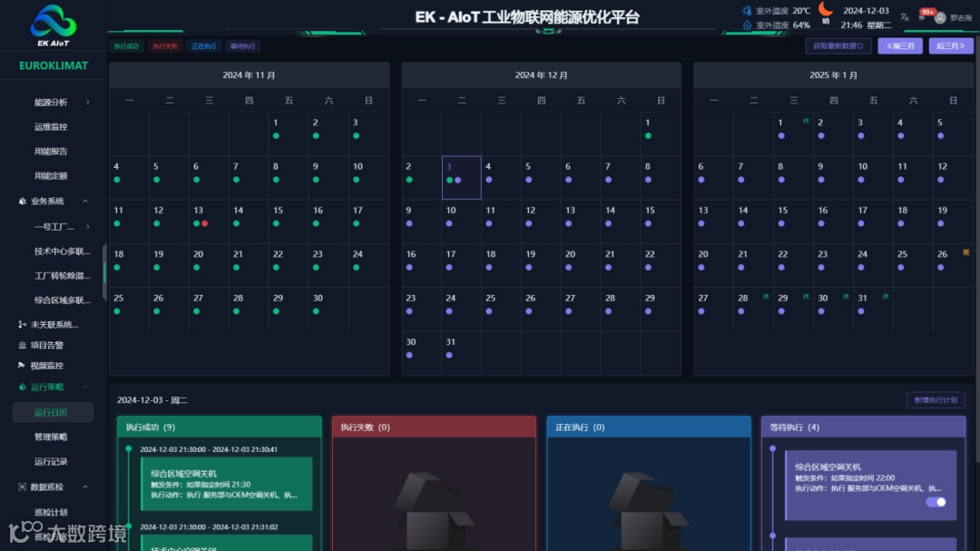Open the language translation icon
The height and width of the screenshot is (551, 980).
tap(905, 17)
